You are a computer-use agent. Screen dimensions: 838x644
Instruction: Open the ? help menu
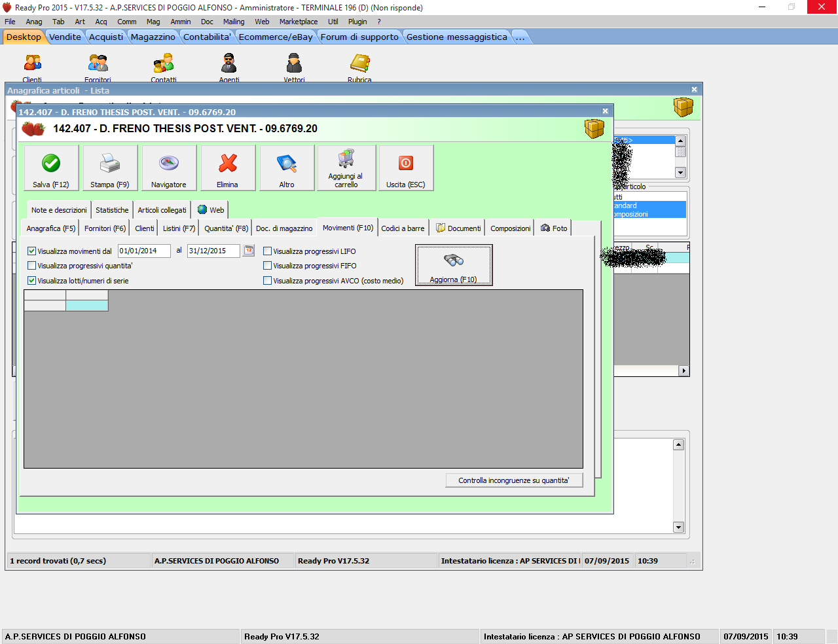coord(379,22)
